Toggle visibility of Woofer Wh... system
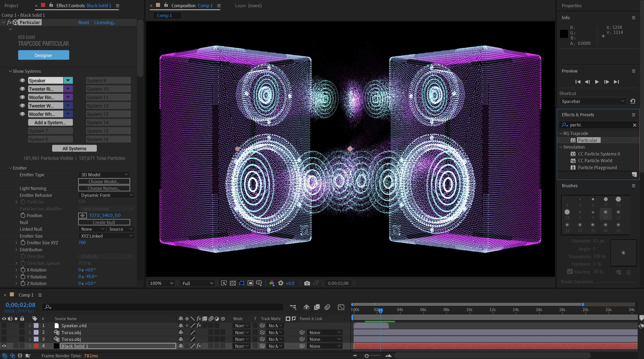This screenshot has height=359, width=644. [22, 114]
